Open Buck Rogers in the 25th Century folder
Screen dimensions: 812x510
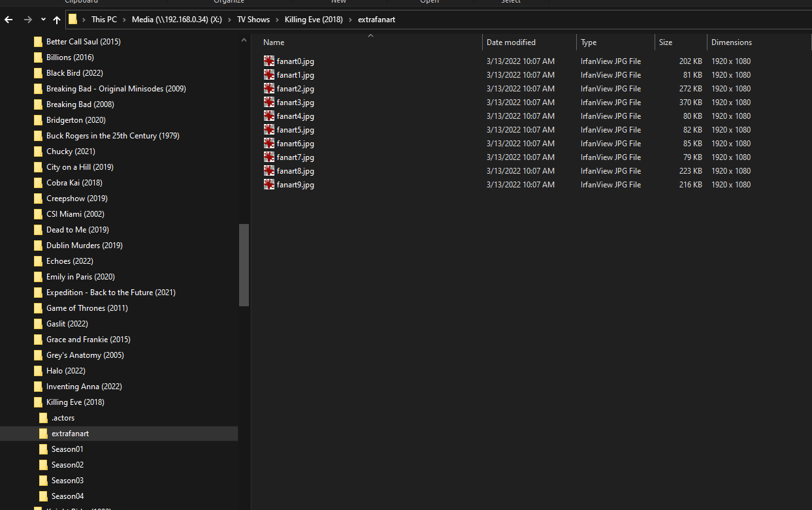112,136
